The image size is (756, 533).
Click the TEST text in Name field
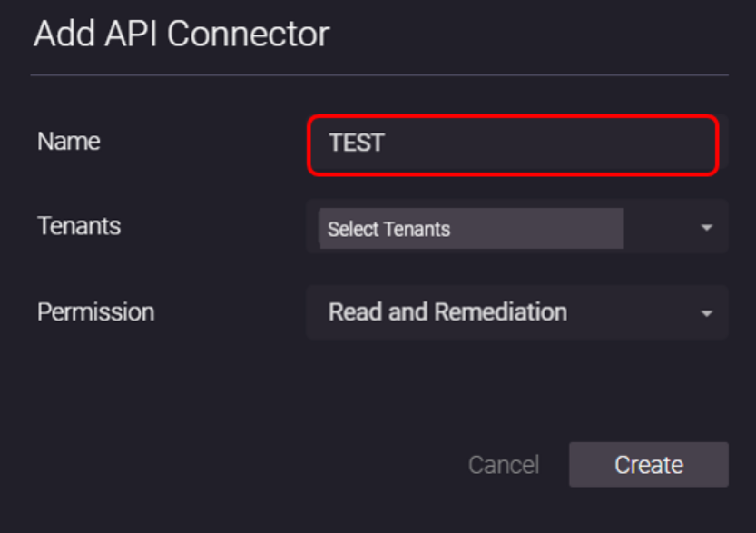point(357,143)
